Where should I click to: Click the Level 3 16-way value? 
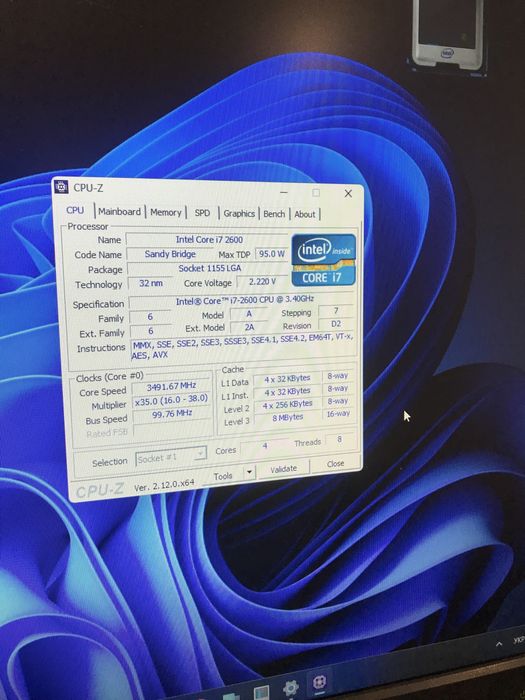click(x=338, y=413)
